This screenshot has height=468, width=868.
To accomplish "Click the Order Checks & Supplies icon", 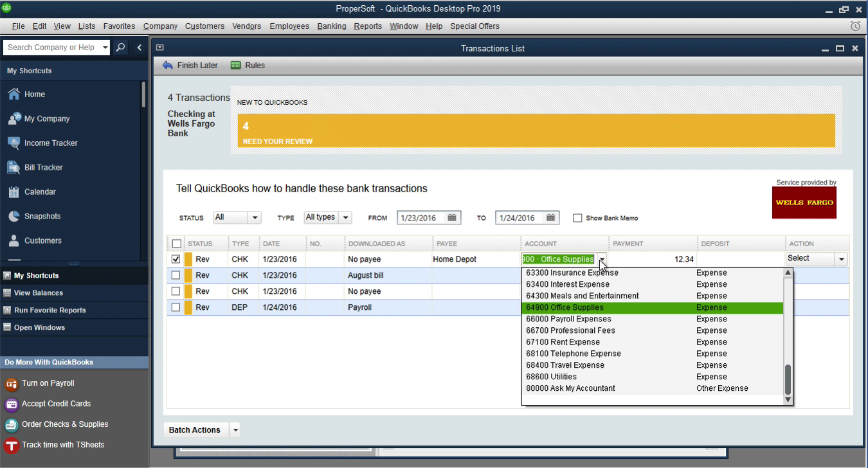I will pyautogui.click(x=11, y=425).
